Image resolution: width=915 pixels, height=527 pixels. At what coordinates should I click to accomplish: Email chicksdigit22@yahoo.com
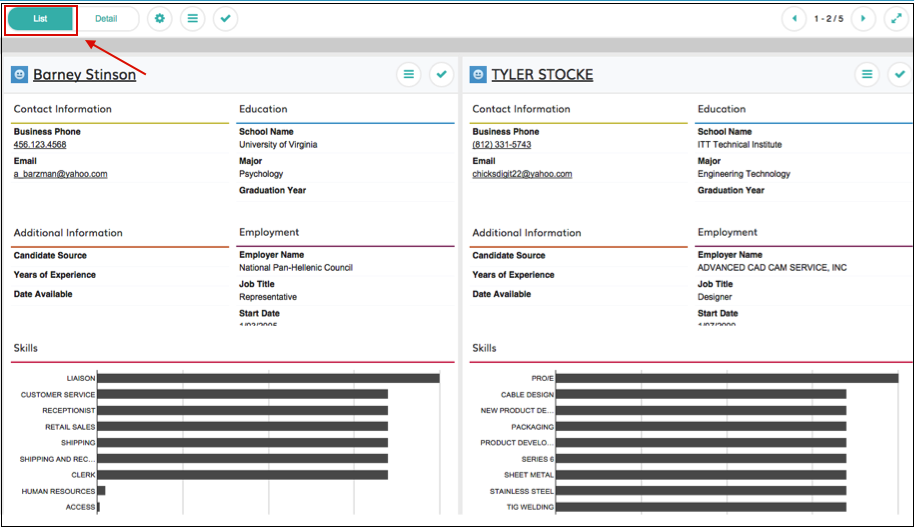pyautogui.click(x=522, y=174)
